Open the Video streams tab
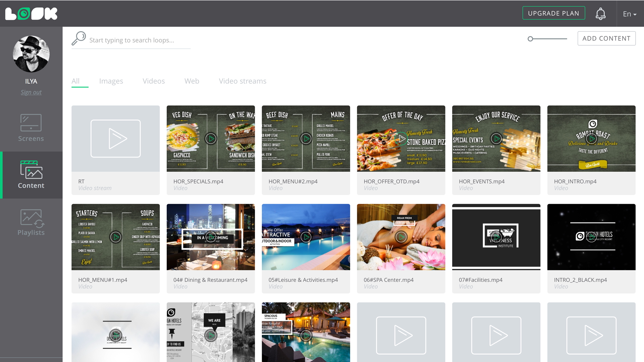 (243, 81)
